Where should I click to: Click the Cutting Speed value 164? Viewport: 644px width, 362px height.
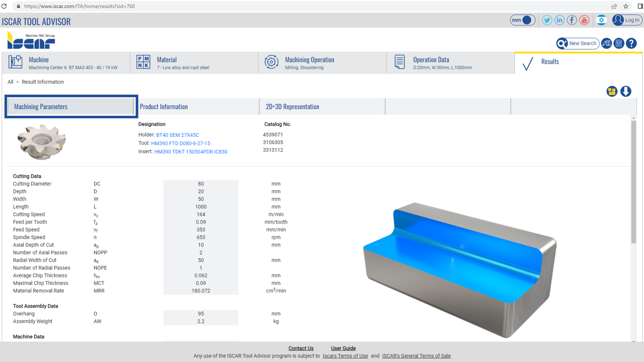201,214
